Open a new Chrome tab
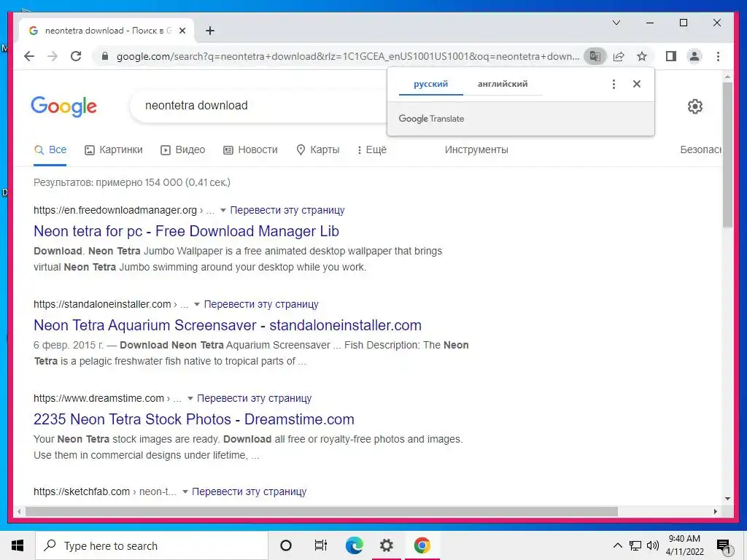This screenshot has height=560, width=747. [209, 31]
